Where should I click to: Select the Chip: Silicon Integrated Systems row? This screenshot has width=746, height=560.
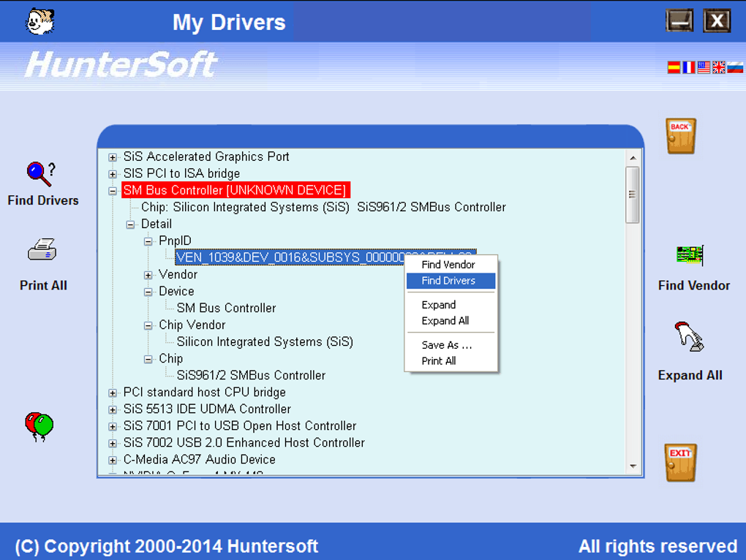(323, 208)
